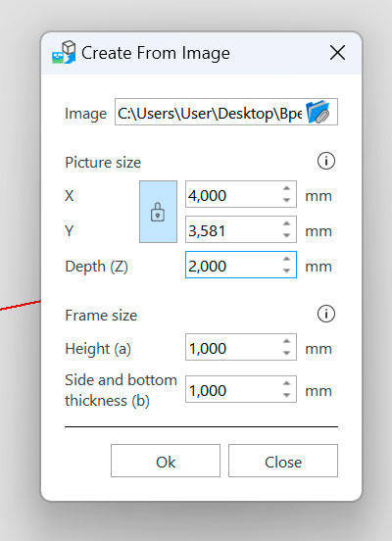Confirm with the Ok button
The image size is (392, 541).
pos(166,461)
